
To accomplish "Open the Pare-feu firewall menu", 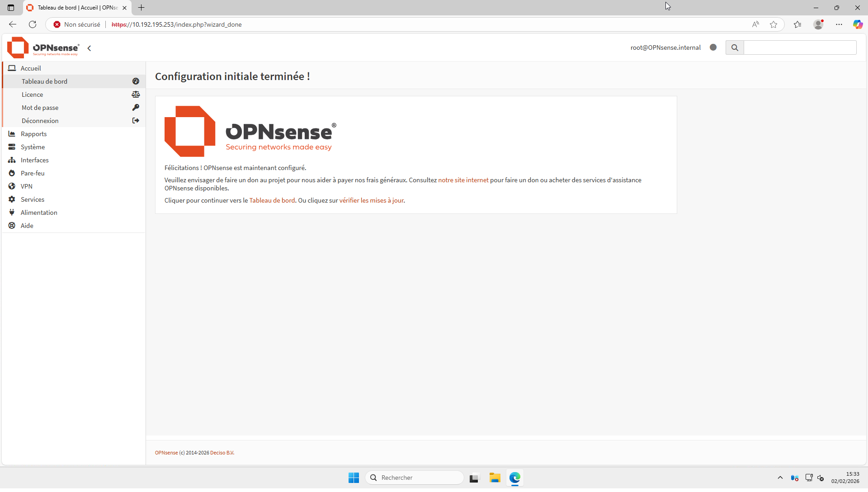I will coord(33,173).
